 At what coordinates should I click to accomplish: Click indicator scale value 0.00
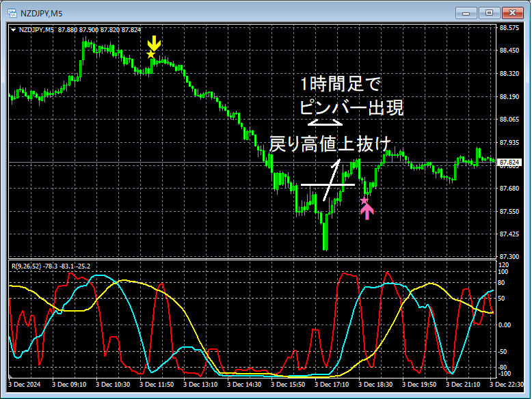505,325
